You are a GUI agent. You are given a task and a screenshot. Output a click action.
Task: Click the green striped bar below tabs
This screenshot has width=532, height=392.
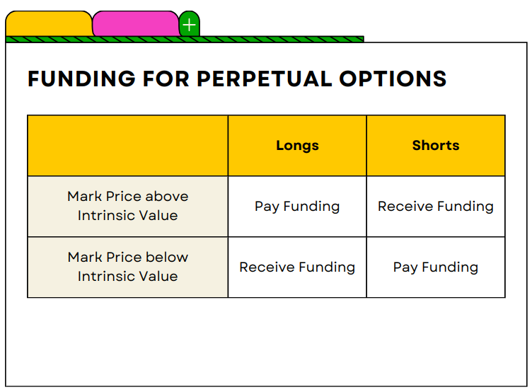[x=185, y=39]
